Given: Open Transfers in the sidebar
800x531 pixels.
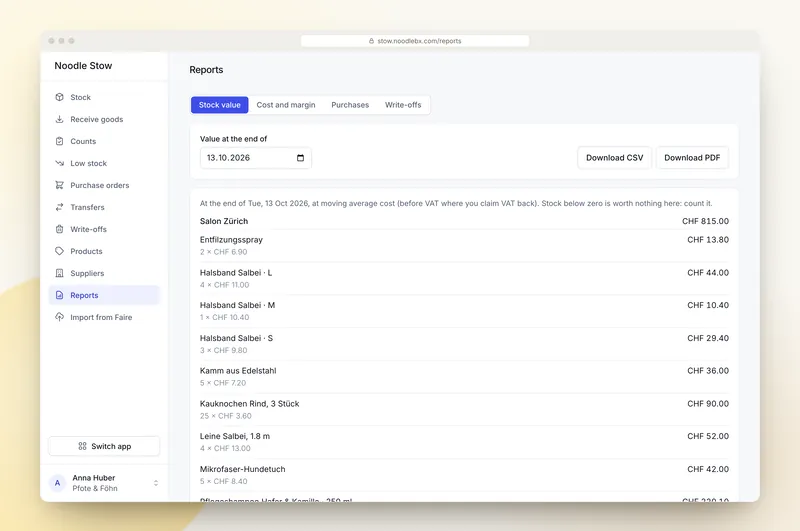Looking at the screenshot, I should pyautogui.click(x=104, y=207).
